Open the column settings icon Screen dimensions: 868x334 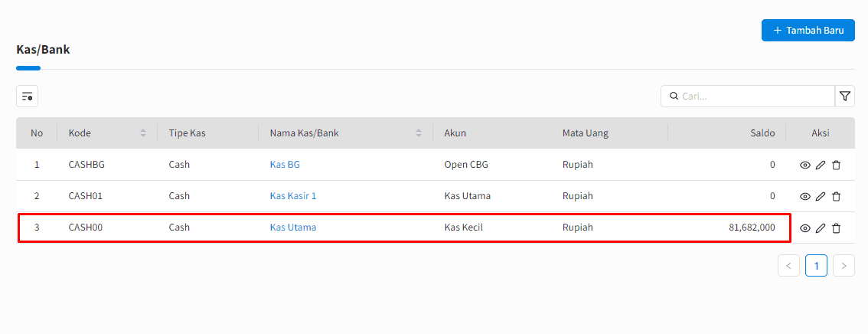pyautogui.click(x=28, y=97)
